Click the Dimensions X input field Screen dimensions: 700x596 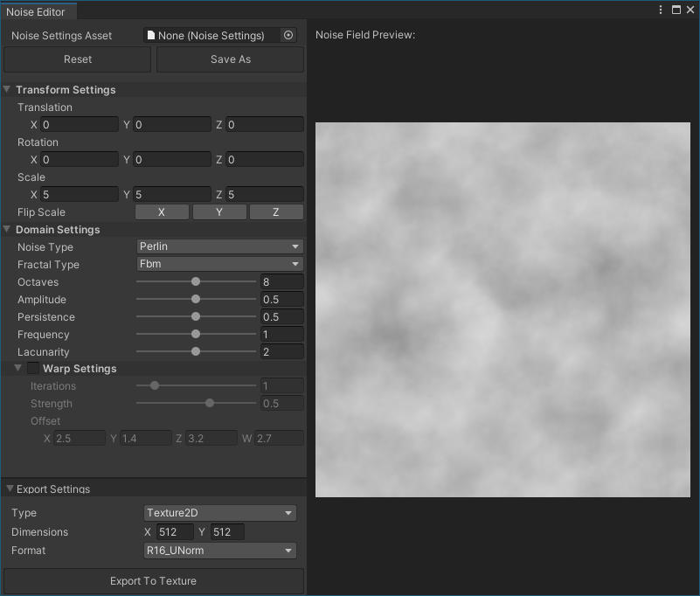[175, 532]
